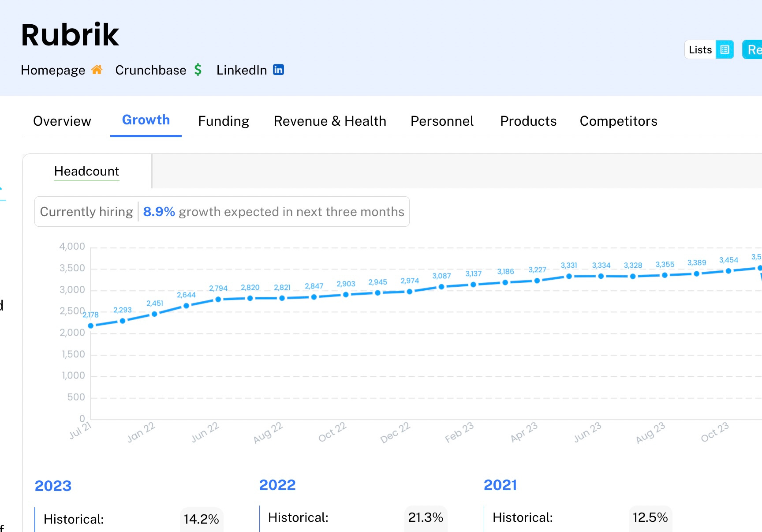This screenshot has height=532, width=762.
Task: Click the orange Homepage house icon
Action: (x=97, y=70)
